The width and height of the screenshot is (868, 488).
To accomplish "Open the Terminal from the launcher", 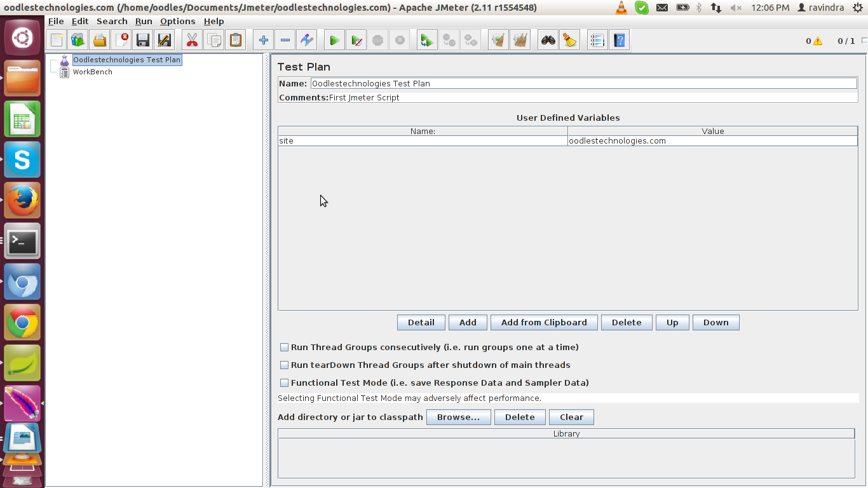I will pos(22,241).
